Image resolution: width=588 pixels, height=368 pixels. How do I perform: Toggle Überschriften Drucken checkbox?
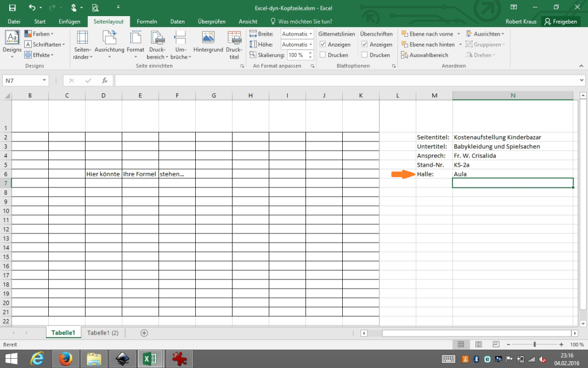point(365,55)
